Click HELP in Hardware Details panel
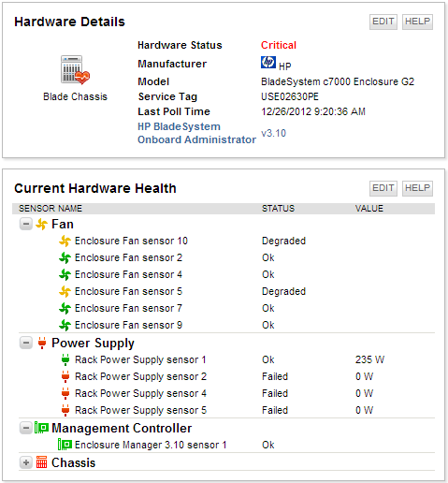Screen dimensions: 448x483 click(417, 22)
